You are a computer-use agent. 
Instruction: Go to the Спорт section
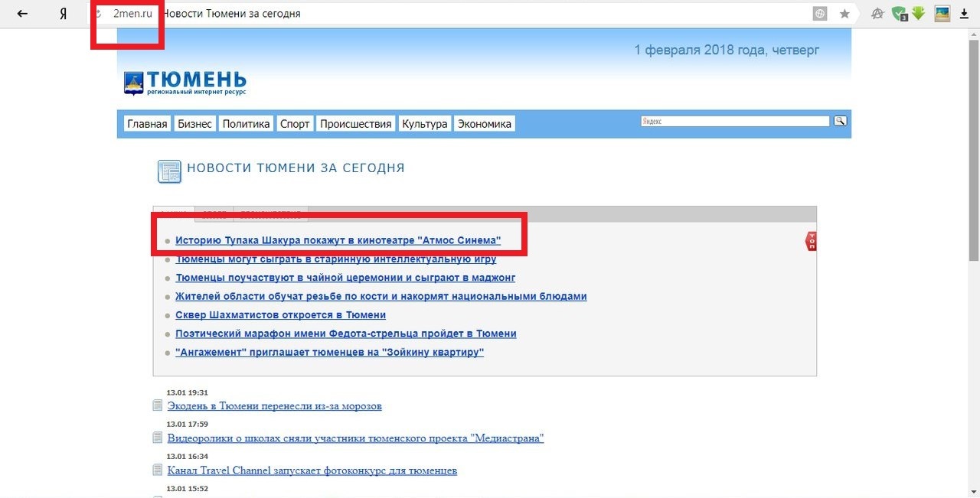click(295, 124)
